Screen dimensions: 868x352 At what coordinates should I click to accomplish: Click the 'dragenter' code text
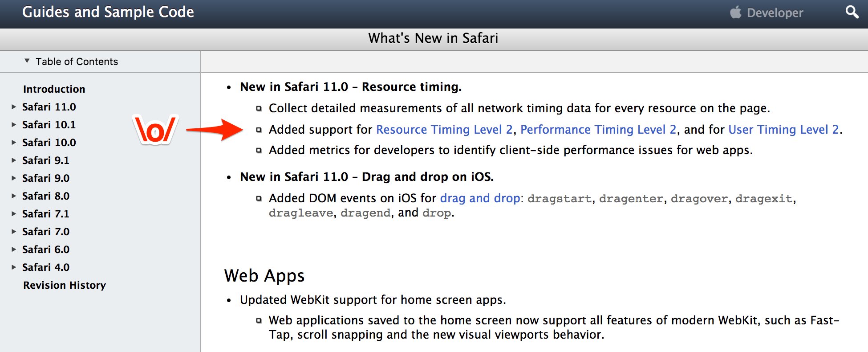631,199
